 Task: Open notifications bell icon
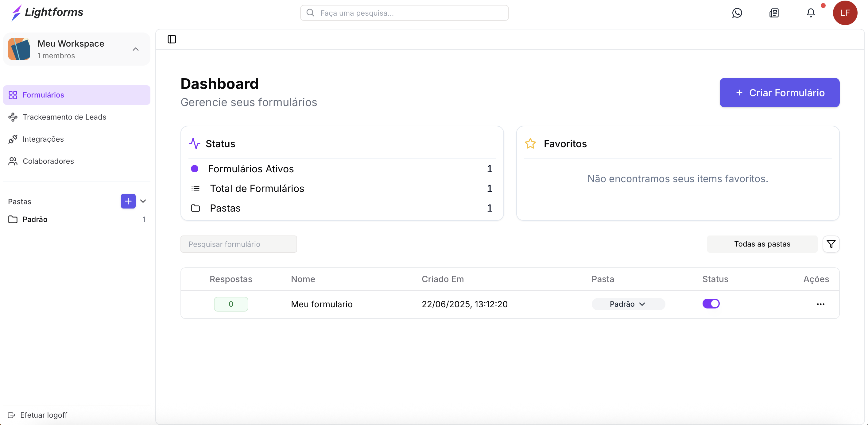tap(811, 13)
